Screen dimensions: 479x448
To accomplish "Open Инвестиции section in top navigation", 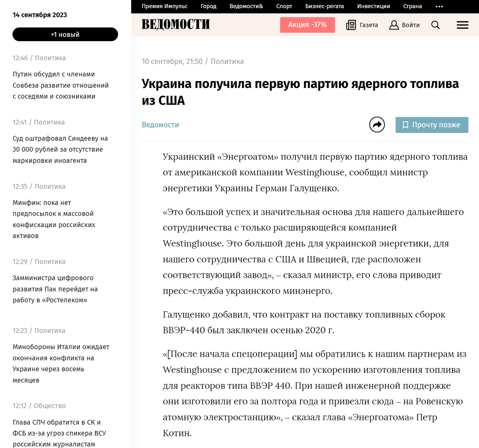I will pyautogui.click(x=373, y=6).
